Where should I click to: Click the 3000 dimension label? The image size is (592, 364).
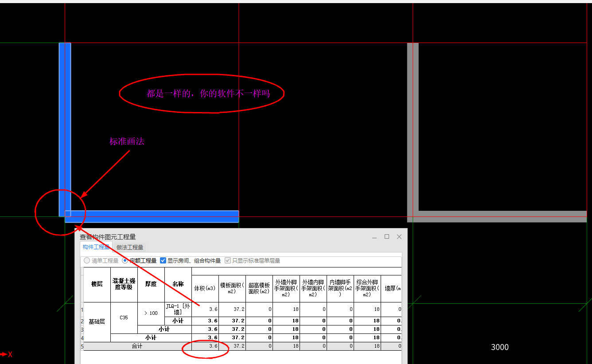coord(500,347)
